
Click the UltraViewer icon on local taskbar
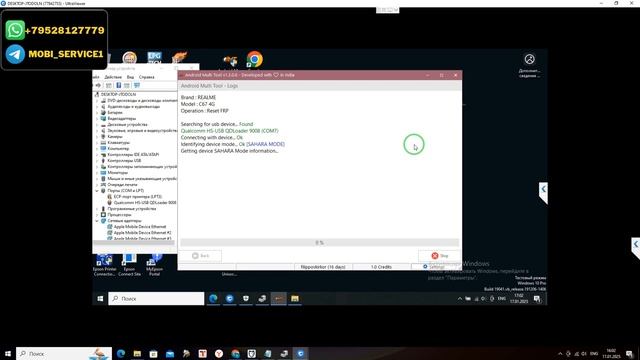300,353
